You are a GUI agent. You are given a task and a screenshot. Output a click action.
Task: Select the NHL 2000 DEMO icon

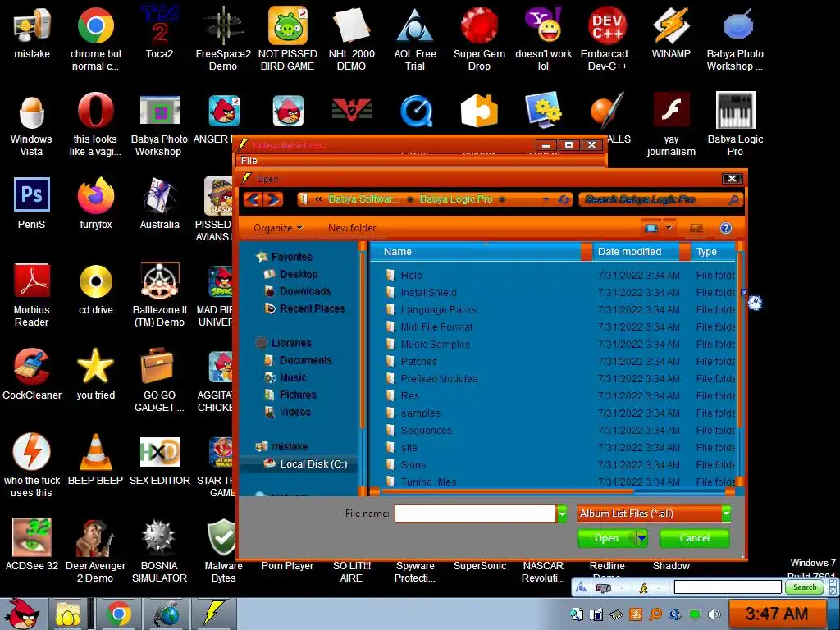coord(351,39)
